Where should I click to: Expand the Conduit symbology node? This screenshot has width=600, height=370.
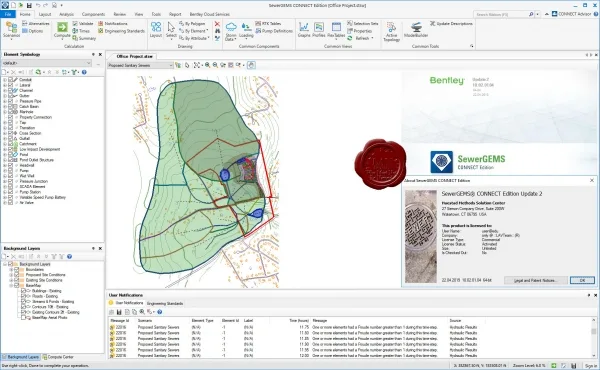point(5,80)
